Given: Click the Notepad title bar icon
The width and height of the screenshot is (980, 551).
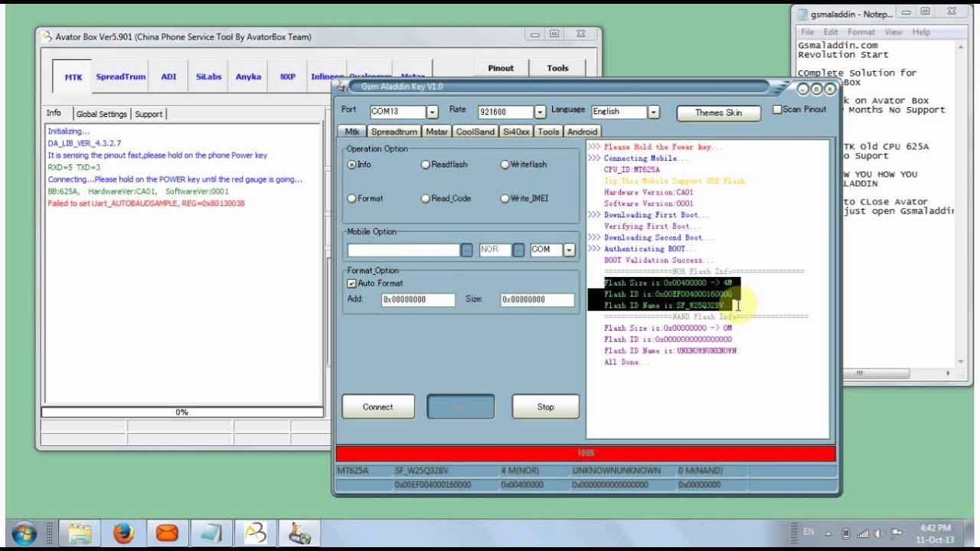Looking at the screenshot, I should click(x=802, y=14).
